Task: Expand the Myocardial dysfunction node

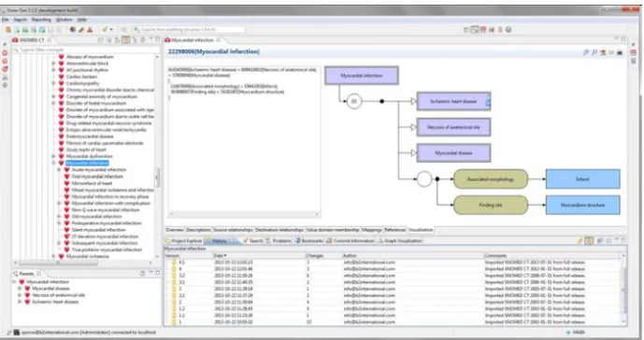Action: coord(53,156)
